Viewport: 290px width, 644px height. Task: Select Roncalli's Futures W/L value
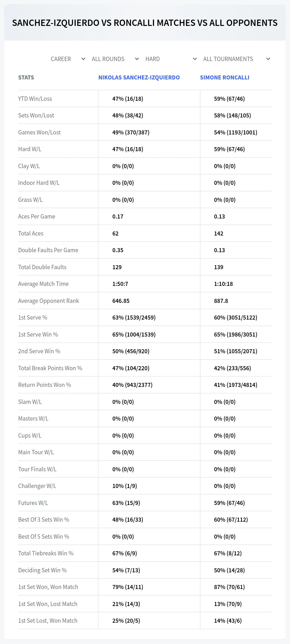pyautogui.click(x=229, y=503)
